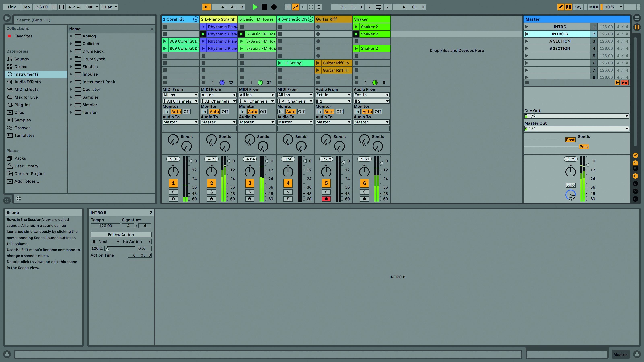Click Stop All Clips button
This screenshot has width=644, height=362.
click(x=527, y=83)
